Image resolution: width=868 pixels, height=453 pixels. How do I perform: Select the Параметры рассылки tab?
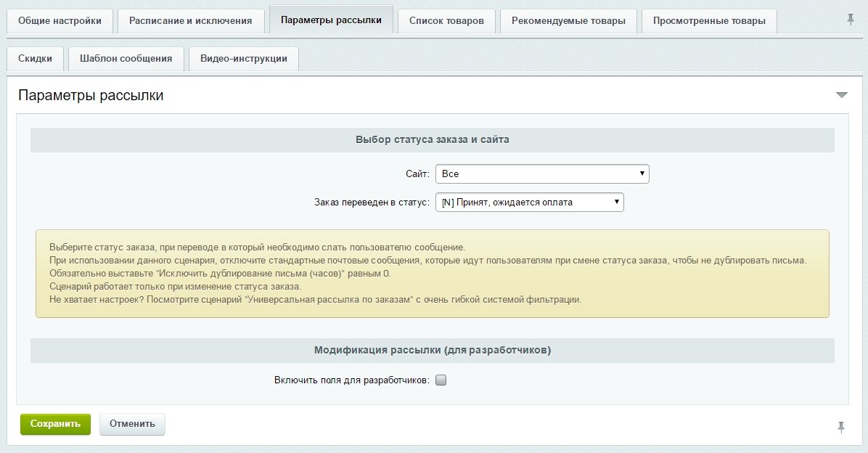point(331,20)
